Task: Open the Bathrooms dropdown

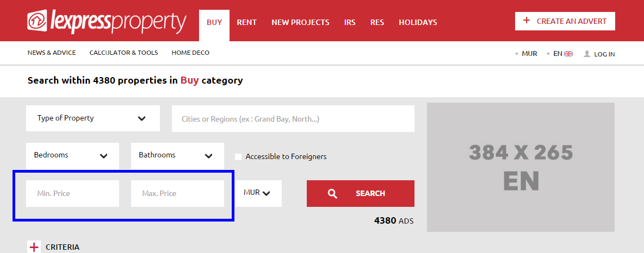Action: (177, 156)
